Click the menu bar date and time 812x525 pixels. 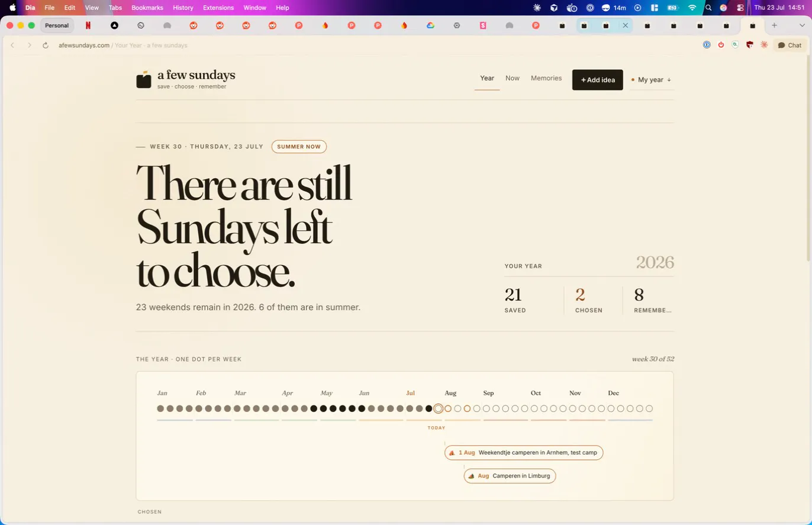pos(779,8)
